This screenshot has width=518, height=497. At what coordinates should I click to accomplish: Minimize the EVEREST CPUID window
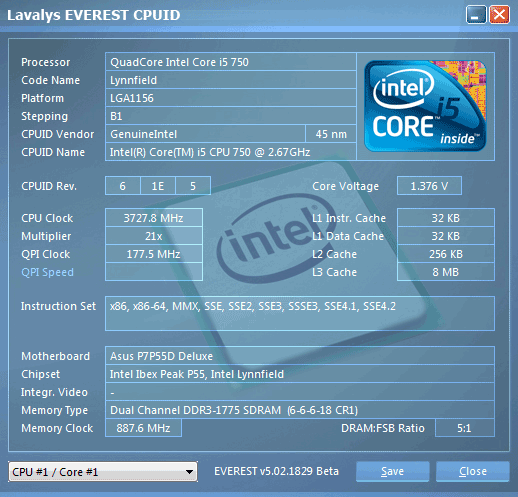tap(476, 15)
